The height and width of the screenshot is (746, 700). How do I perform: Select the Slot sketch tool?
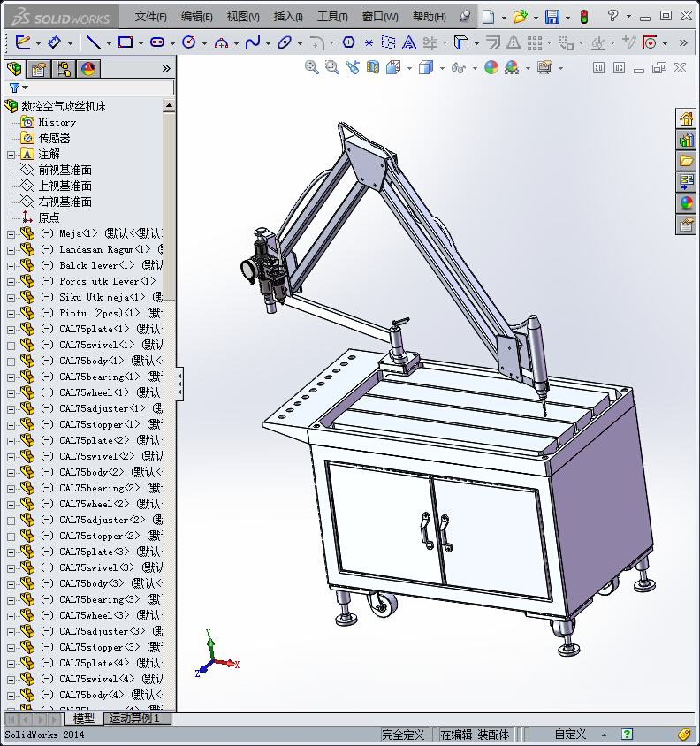point(157,42)
